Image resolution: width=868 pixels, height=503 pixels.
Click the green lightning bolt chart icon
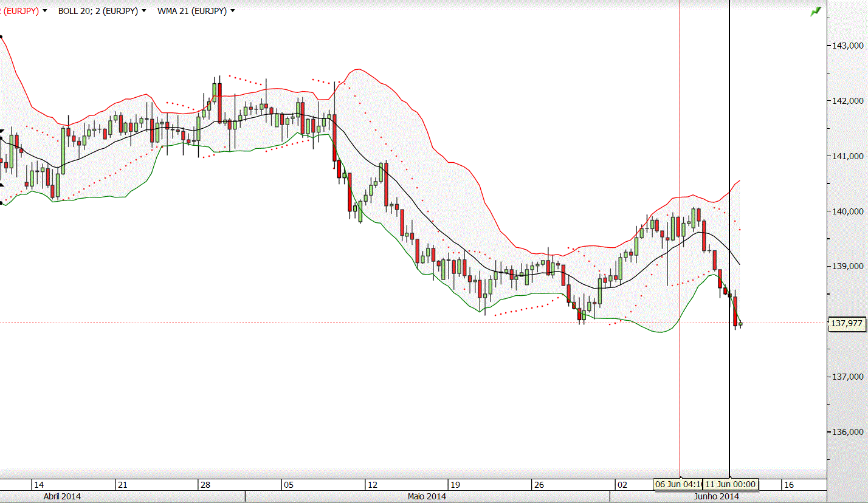tap(815, 12)
